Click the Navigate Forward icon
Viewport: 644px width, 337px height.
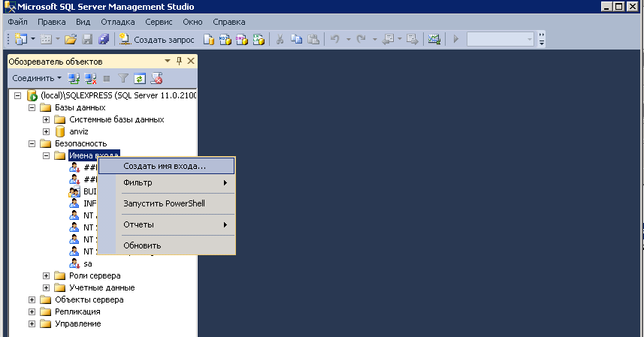pyautogui.click(x=412, y=39)
